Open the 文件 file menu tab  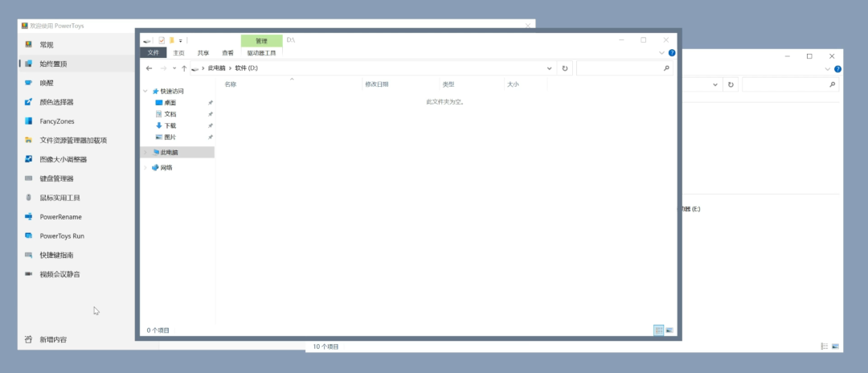(153, 53)
